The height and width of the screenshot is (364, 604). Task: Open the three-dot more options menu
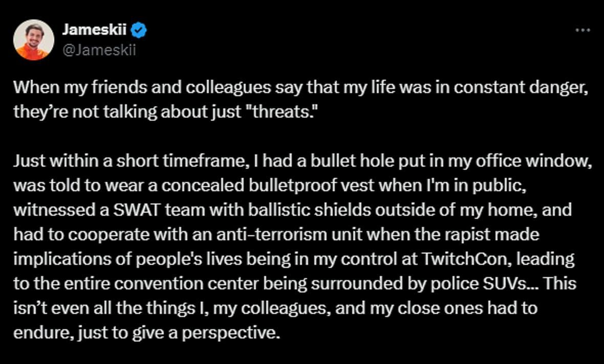(x=583, y=30)
